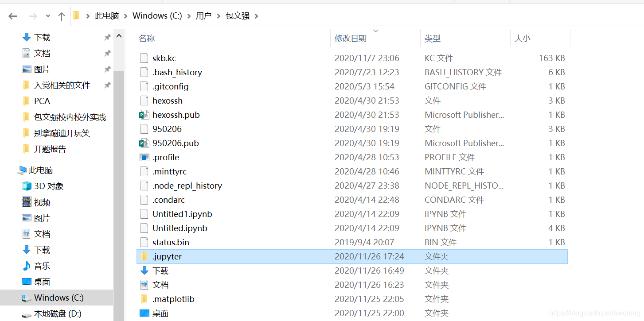Open quick access 下载 with pin
Viewport: 644px width, 321px height.
pos(42,37)
